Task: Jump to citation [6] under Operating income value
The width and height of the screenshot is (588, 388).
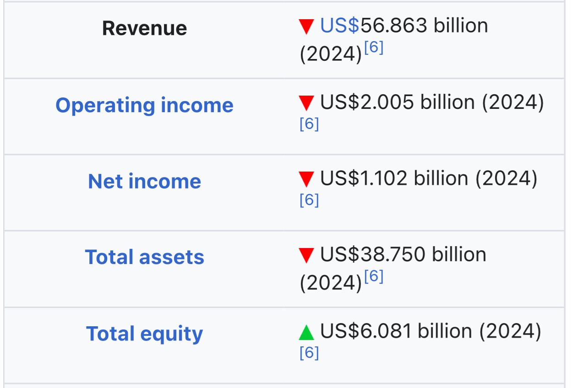Action: pos(309,124)
